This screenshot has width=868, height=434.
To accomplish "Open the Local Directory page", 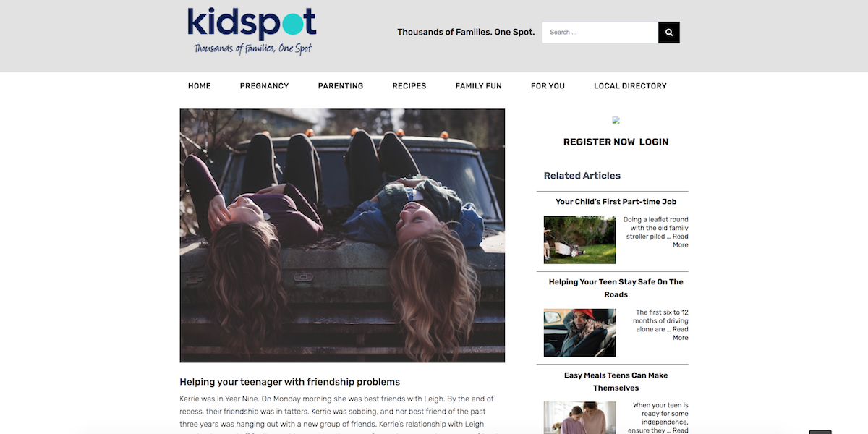I will [x=631, y=86].
